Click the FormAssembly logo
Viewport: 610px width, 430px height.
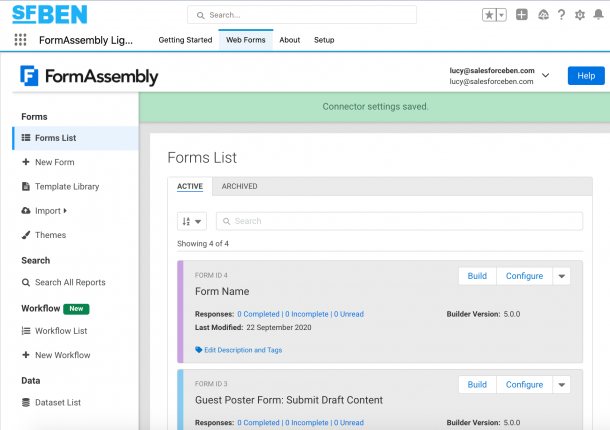(x=89, y=76)
